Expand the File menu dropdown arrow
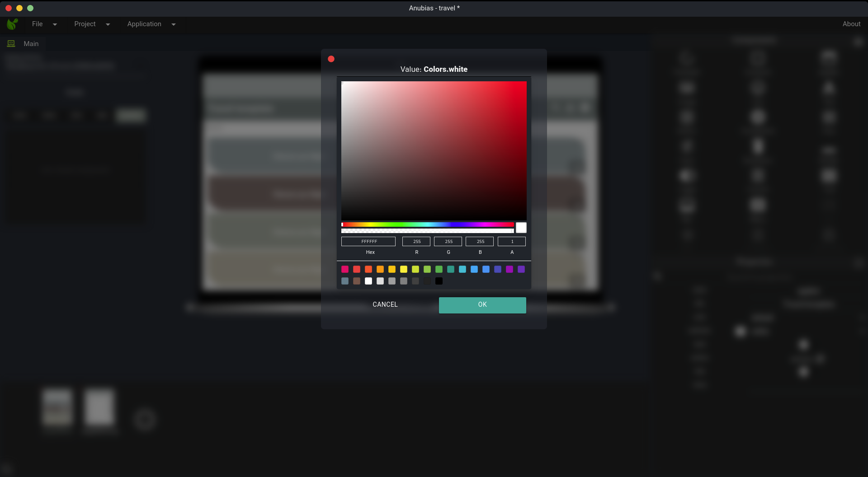Image resolution: width=868 pixels, height=477 pixels. click(x=55, y=24)
